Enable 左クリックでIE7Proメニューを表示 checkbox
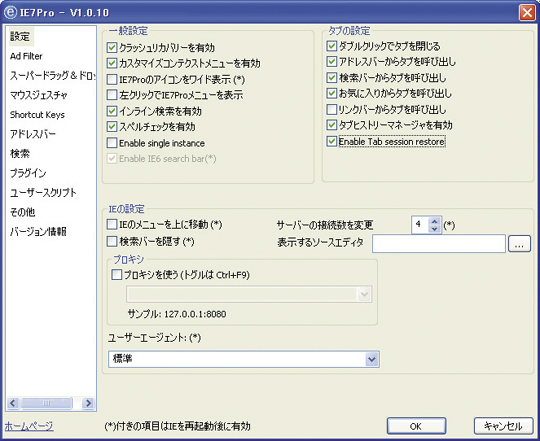Viewport: 540px width, 441px height. pyautogui.click(x=112, y=95)
